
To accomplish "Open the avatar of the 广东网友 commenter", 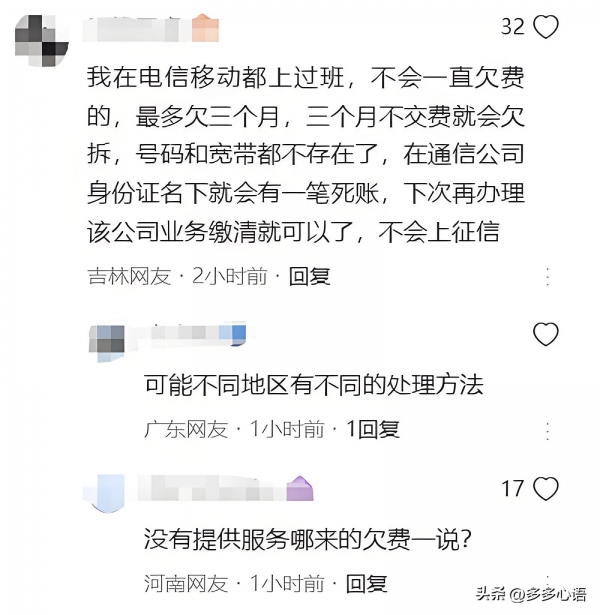I will (x=107, y=340).
